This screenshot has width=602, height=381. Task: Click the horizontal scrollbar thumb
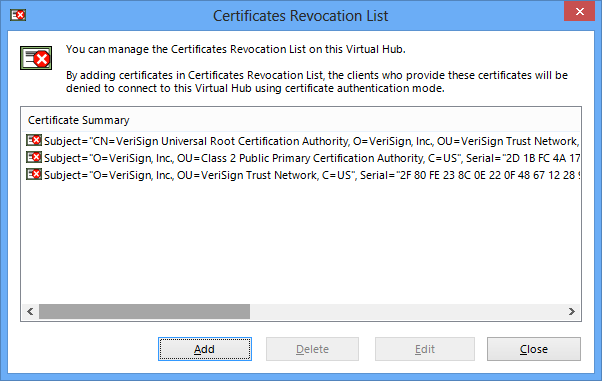click(144, 311)
